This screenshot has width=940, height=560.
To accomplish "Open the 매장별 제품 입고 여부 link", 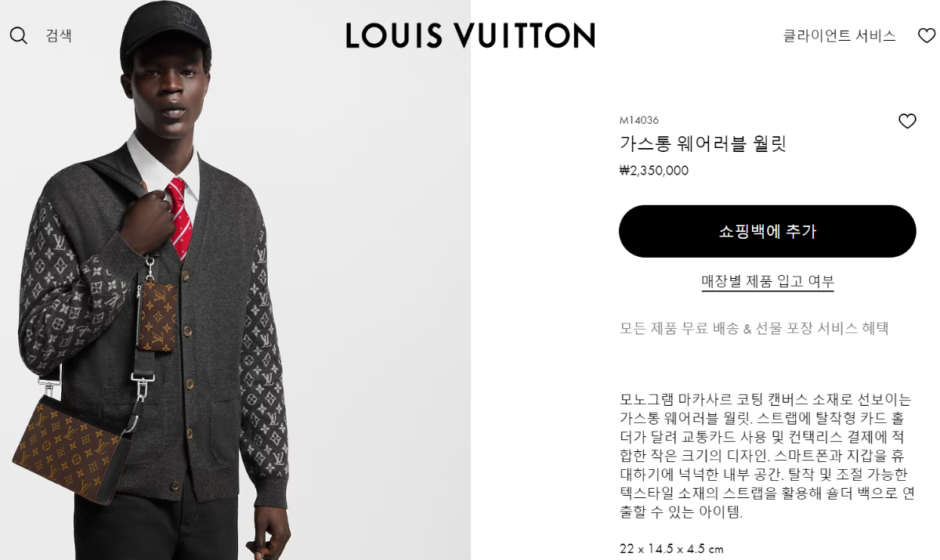I will 768,281.
